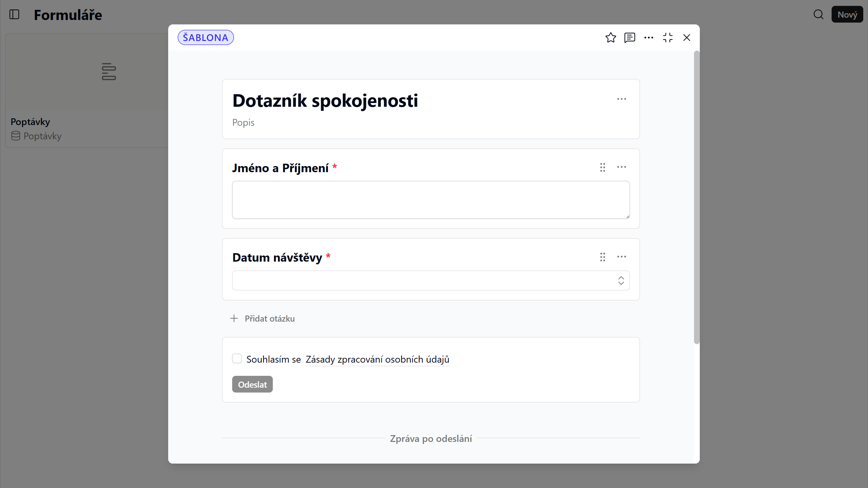Click the Jméno a Příjmení text area
The width and height of the screenshot is (868, 488).
pos(431,200)
